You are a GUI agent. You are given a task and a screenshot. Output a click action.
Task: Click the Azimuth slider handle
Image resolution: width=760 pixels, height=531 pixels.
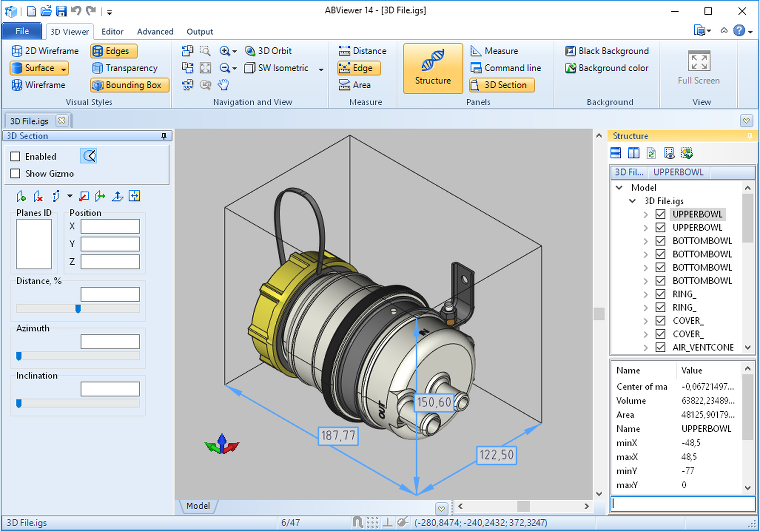(19, 356)
